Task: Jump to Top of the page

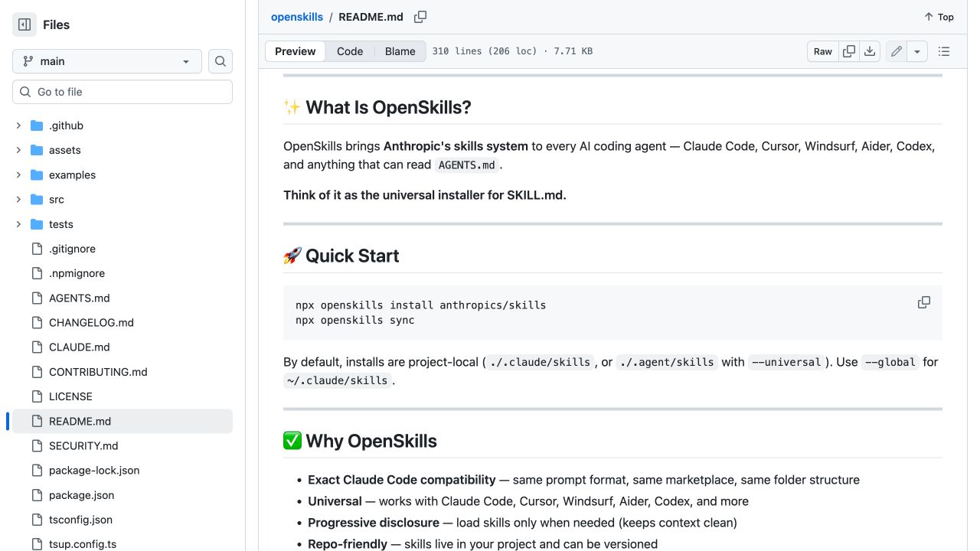Action: pos(939,17)
